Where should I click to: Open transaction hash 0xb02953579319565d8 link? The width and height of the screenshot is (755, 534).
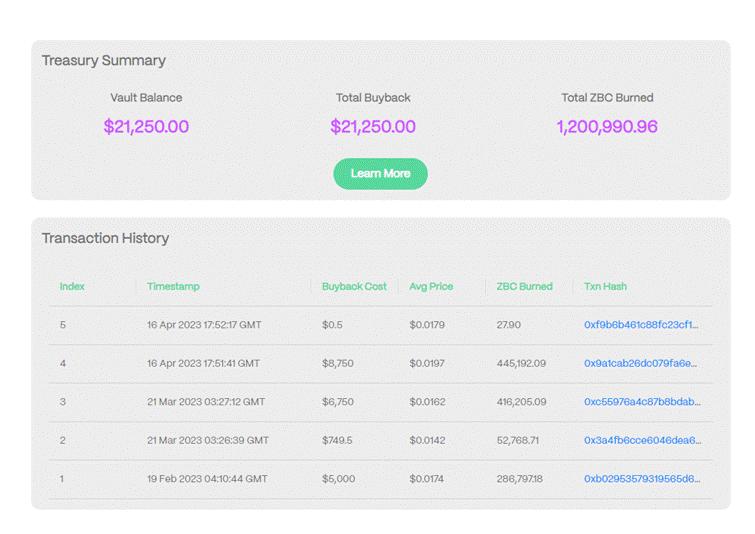[x=642, y=479]
